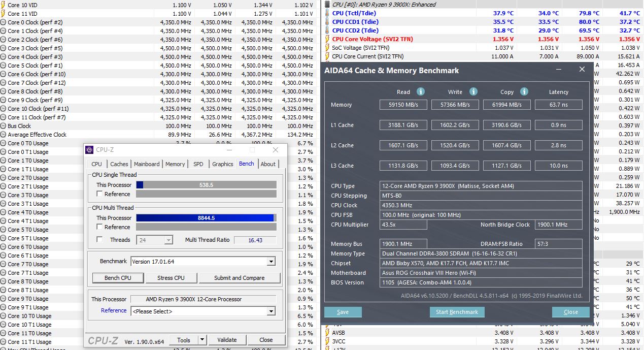Click the Memory Bus field 1900.1 MHz

(x=403, y=244)
